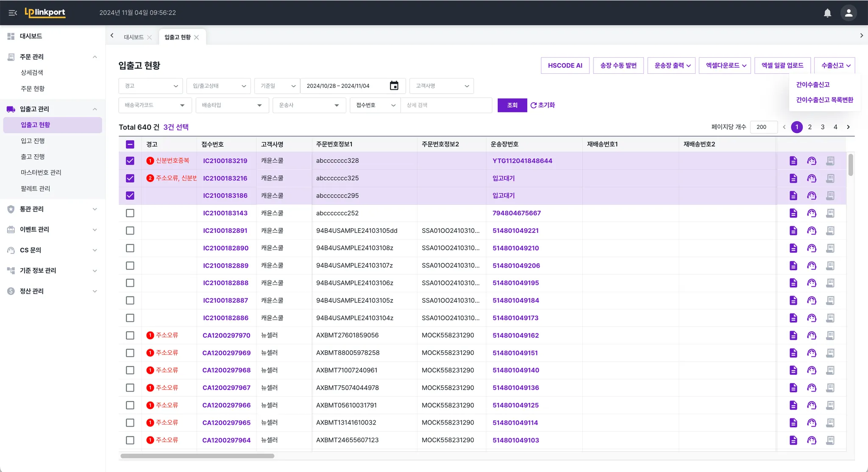Open document icon for row IC2100183219
868x472 pixels.
[793, 161]
